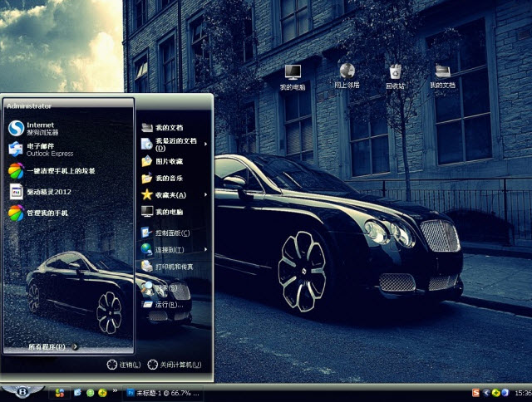Open 网上邻居 network icon on desktop

(x=346, y=74)
